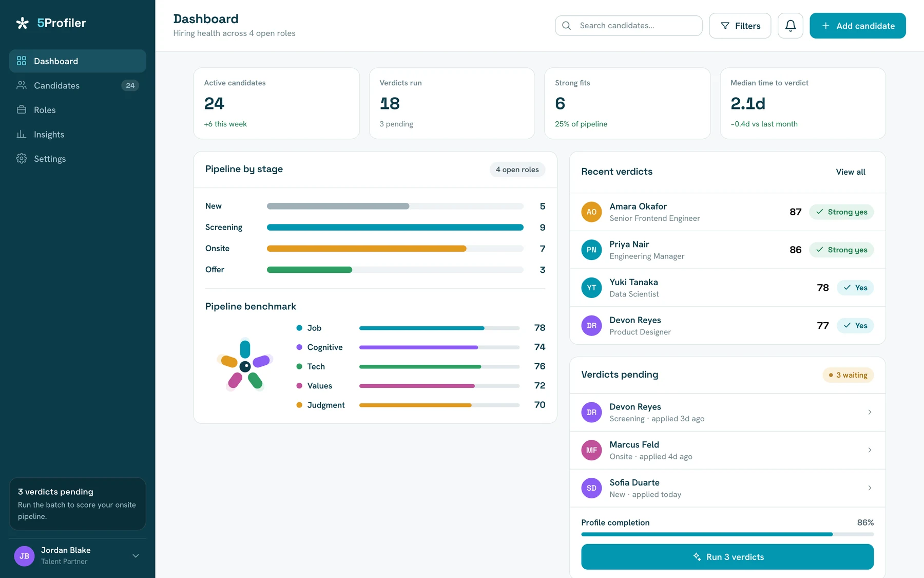Click Priya Nair's PN avatar
Screen dimensions: 924x578
tap(591, 250)
